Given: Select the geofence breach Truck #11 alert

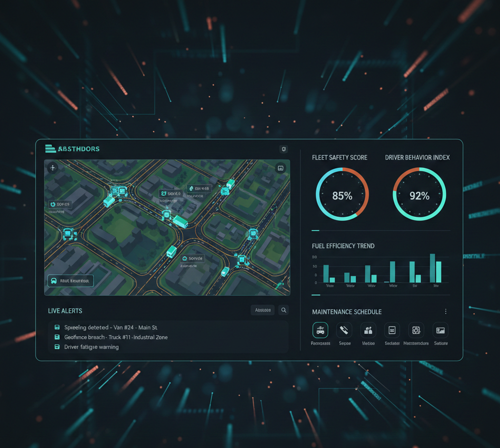Looking at the screenshot, I should 116,337.
